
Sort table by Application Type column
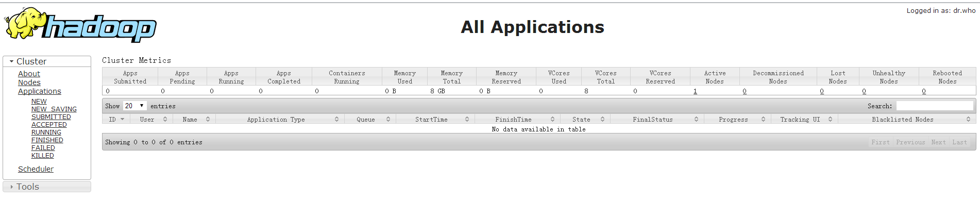(280, 119)
